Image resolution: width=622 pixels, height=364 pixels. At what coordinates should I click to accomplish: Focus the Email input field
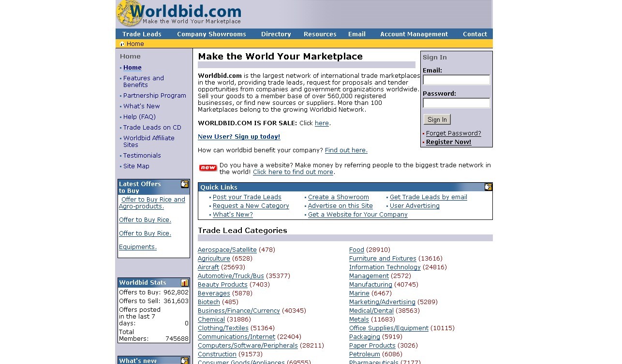pos(457,80)
